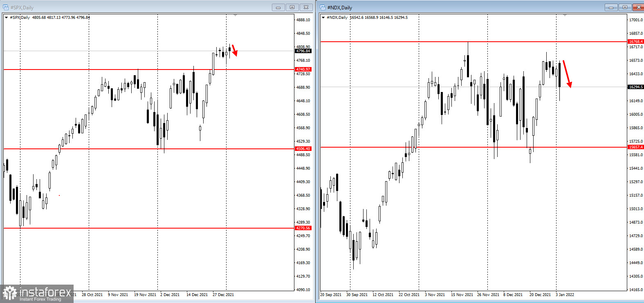Click the 14165.0 price on NDX scale
This screenshot has height=303, width=644.
636,290
